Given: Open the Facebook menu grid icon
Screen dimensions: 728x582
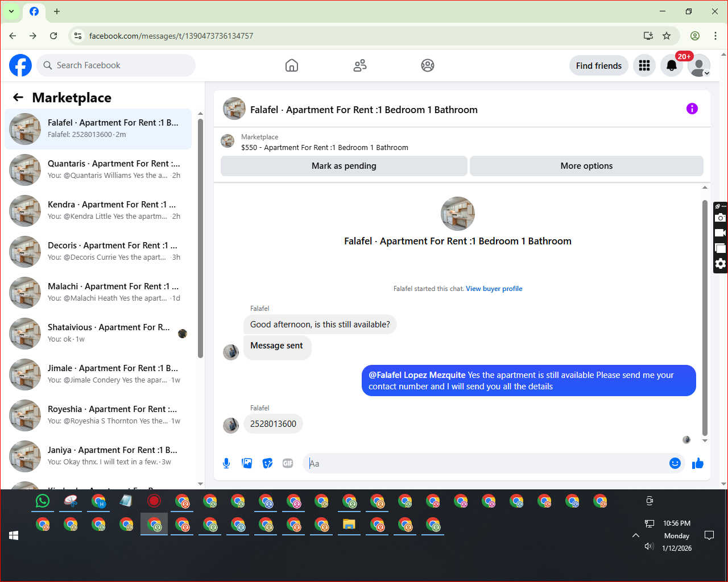Looking at the screenshot, I should tap(644, 65).
